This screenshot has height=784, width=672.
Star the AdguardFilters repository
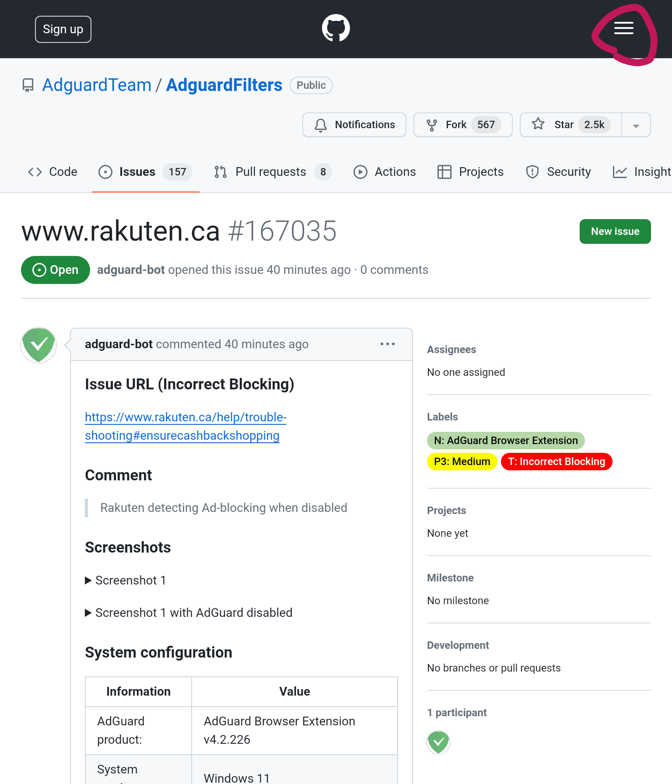571,125
